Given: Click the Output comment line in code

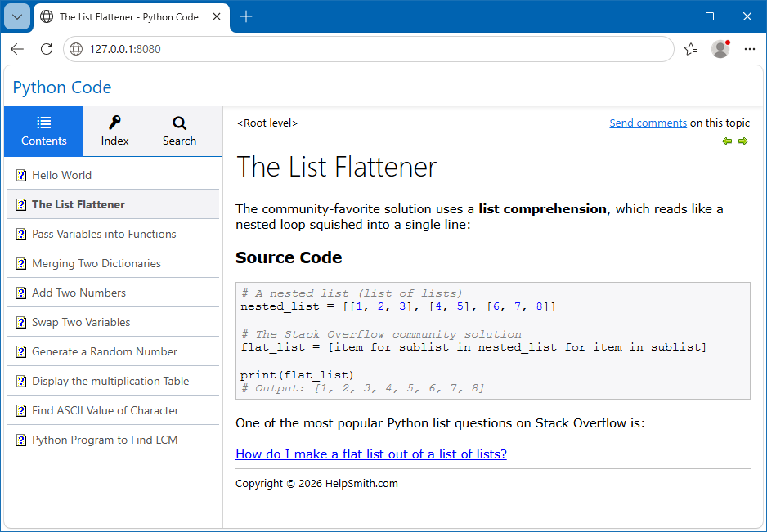Looking at the screenshot, I should point(362,388).
